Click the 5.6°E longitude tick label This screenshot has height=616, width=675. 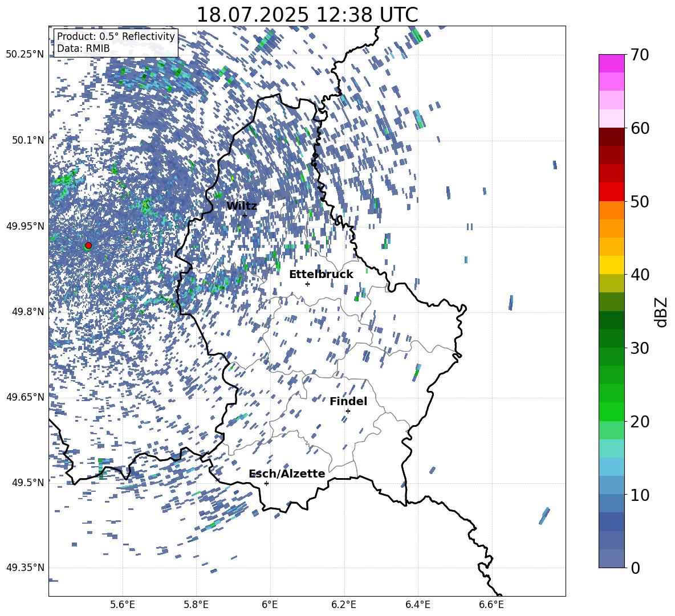[123, 605]
